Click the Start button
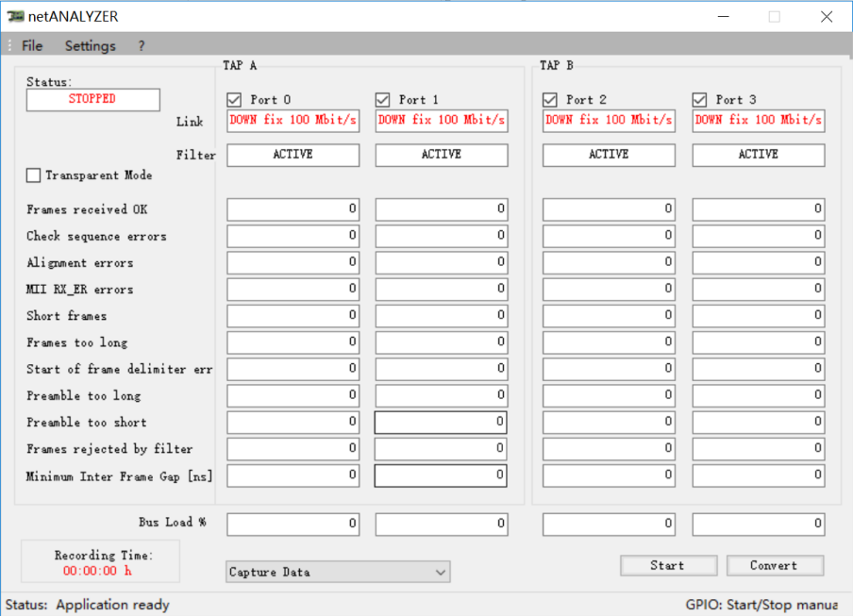This screenshot has height=616, width=853. (669, 565)
